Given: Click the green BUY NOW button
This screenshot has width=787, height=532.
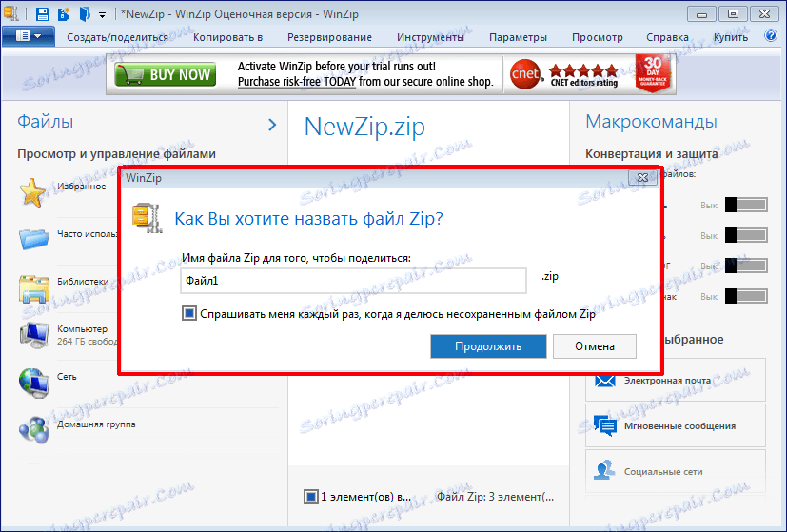Looking at the screenshot, I should click(x=166, y=74).
